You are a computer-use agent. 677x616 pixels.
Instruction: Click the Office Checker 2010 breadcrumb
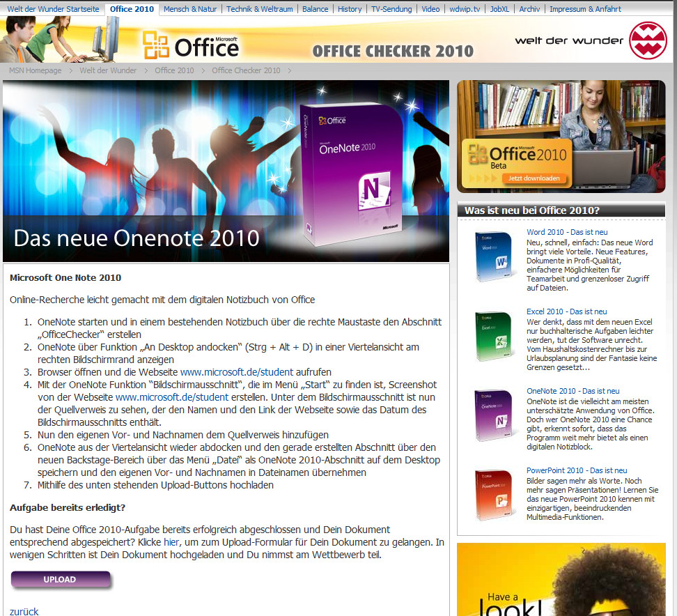click(246, 70)
